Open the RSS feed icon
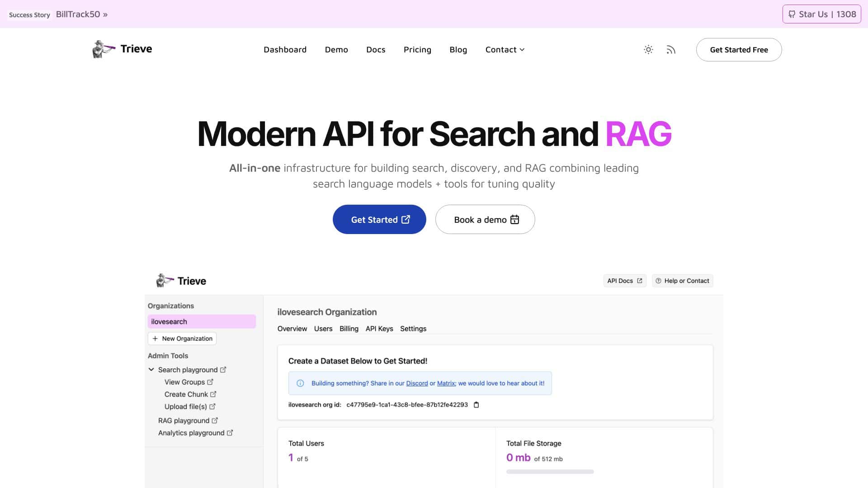Screen dimensions: 868x488 671,50
